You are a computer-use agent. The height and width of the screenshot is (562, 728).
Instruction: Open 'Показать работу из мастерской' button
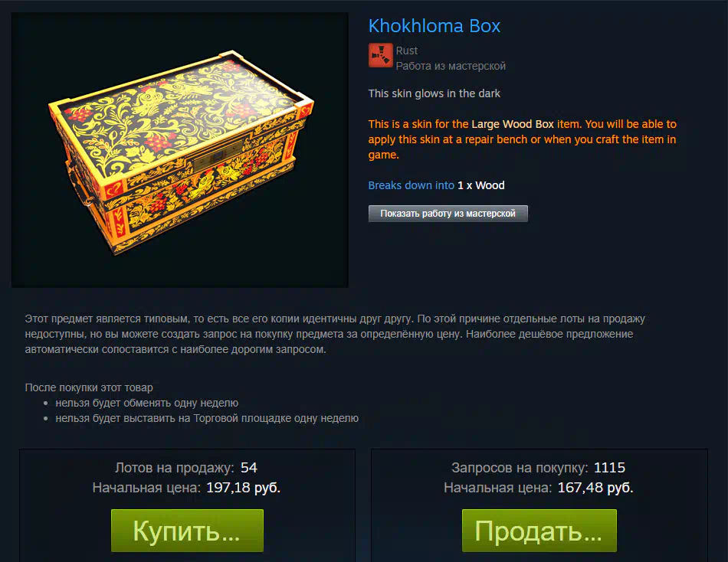[448, 214]
